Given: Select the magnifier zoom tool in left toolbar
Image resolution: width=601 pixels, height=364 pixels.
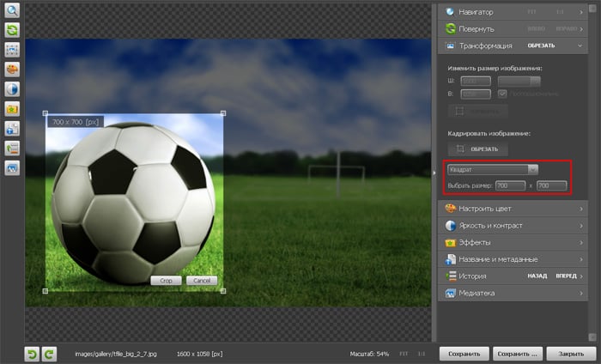Looking at the screenshot, I should coord(13,12).
